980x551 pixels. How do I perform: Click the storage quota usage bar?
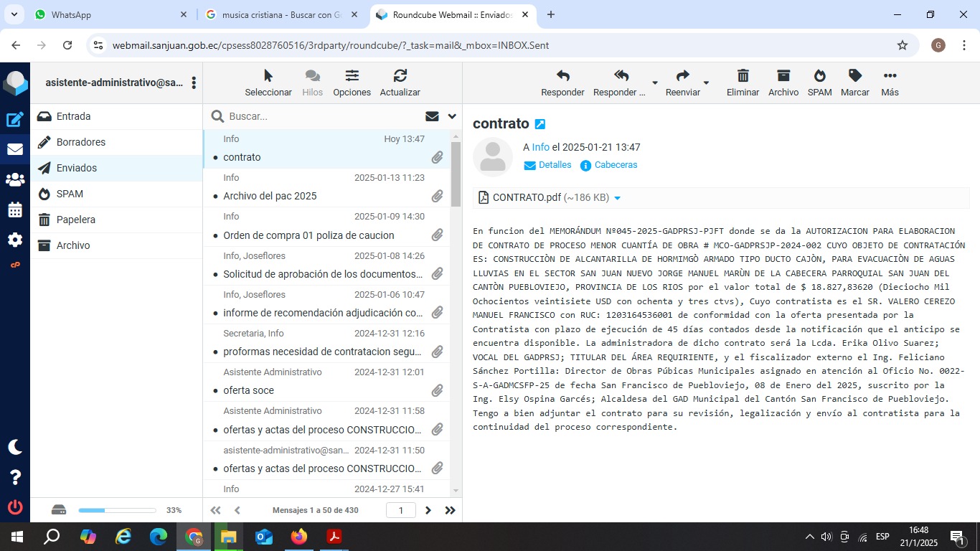117,510
